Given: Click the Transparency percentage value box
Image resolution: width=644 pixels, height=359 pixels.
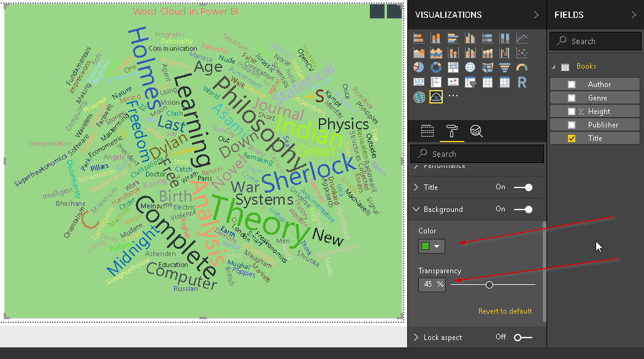Looking at the screenshot, I should pyautogui.click(x=432, y=284).
